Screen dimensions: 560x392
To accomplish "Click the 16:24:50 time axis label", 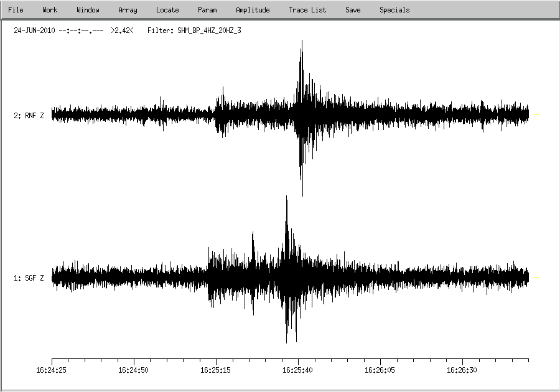I will point(134,370).
